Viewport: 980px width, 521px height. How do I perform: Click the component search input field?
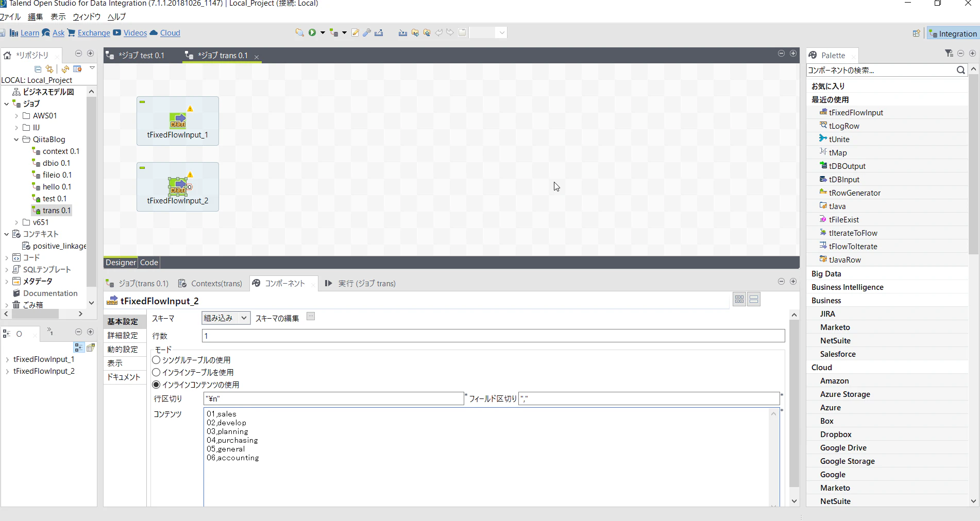tap(881, 70)
